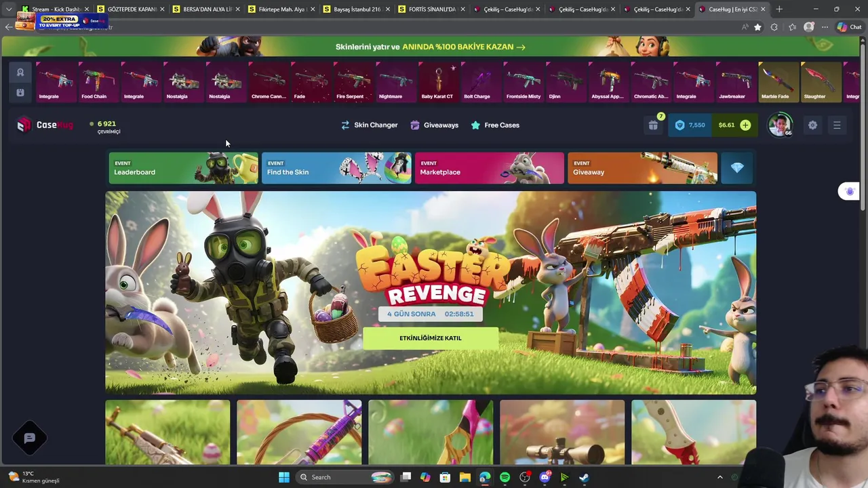Open Discord from the taskbar
Viewport: 868px width, 488px height.
click(x=545, y=477)
